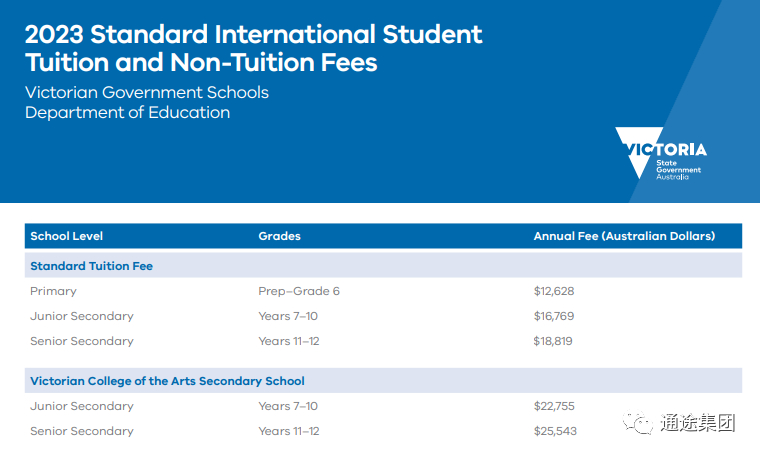Click the 通途集团 watermark text
The width and height of the screenshot is (760, 456).
pos(697,423)
